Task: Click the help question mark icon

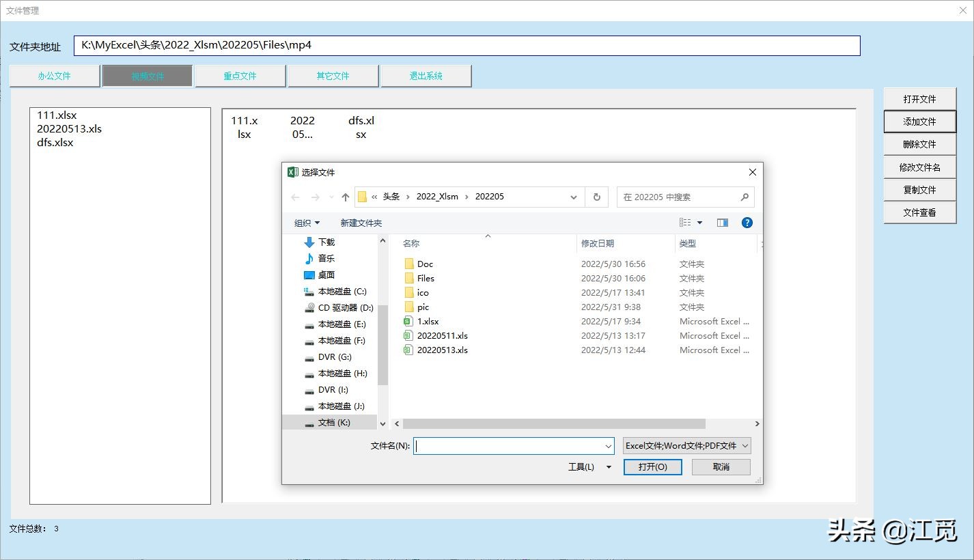Action: click(747, 223)
